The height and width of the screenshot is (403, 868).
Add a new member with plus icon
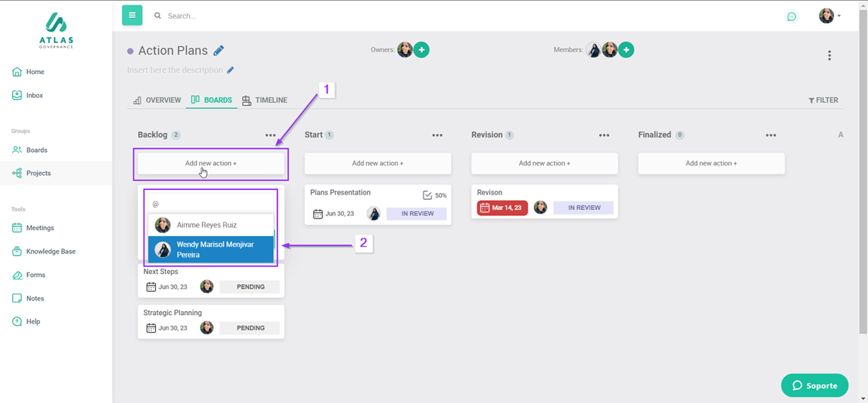[627, 50]
